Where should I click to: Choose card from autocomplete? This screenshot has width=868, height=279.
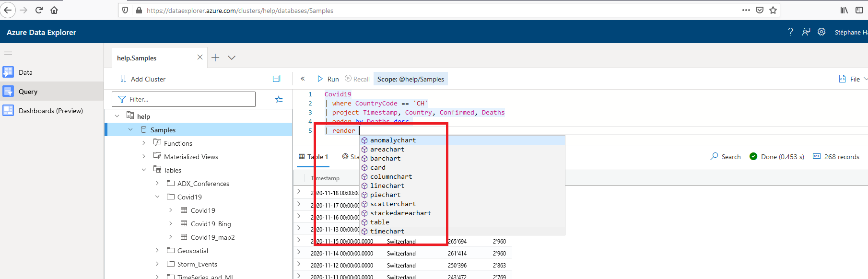click(x=462, y=167)
